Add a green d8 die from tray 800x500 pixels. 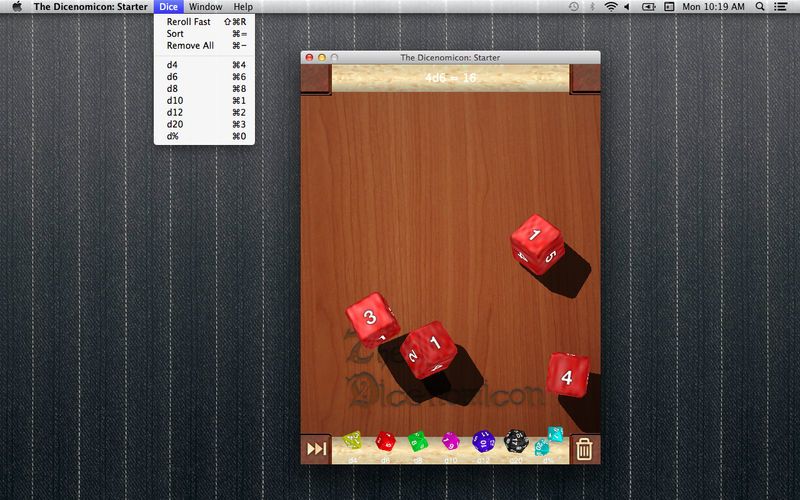coord(418,441)
